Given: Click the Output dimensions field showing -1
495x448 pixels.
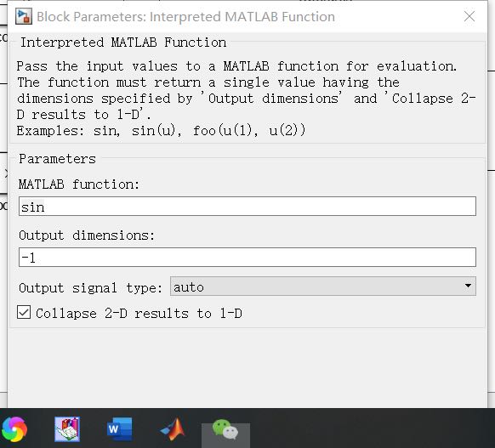Looking at the screenshot, I should pyautogui.click(x=247, y=257).
